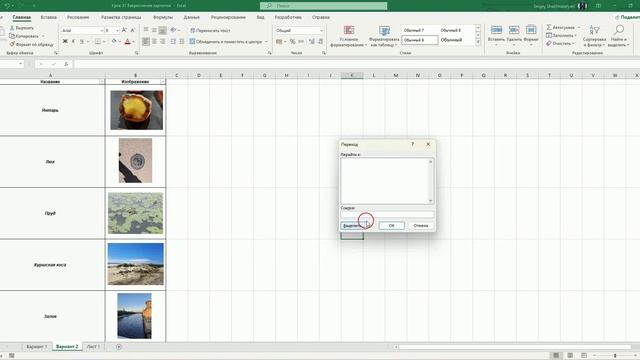
Task: Increase font size with large A icon
Action: (x=124, y=30)
